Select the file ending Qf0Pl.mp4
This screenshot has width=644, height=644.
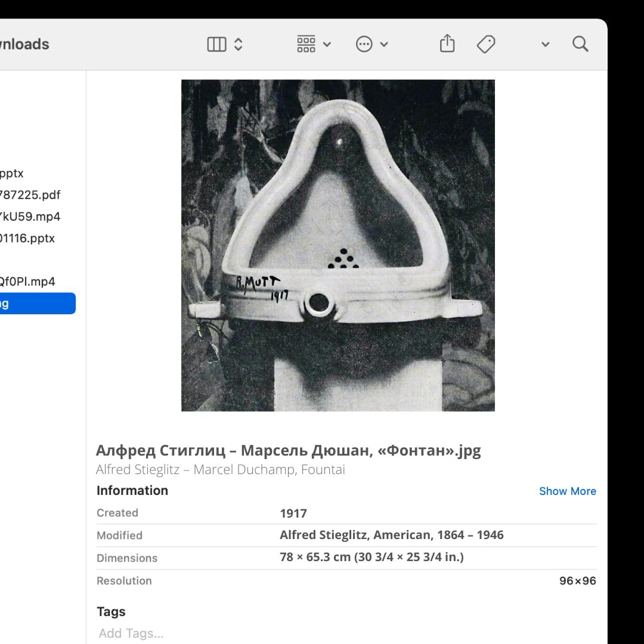[27, 281]
